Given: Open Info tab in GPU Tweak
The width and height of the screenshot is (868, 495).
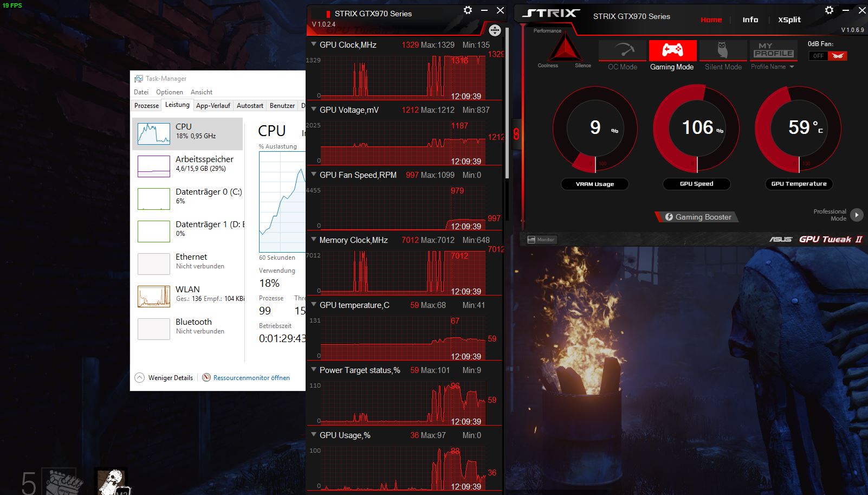Looking at the screenshot, I should (x=750, y=20).
